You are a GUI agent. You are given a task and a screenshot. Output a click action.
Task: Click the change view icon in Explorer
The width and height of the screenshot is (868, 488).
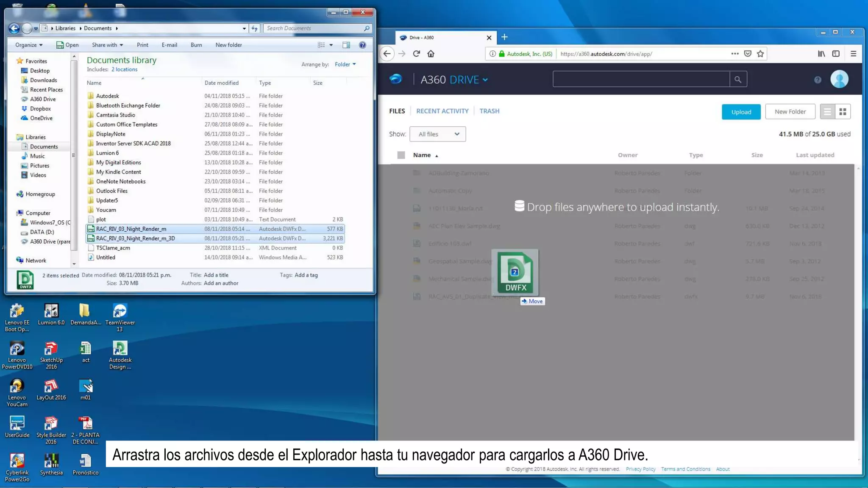click(321, 45)
